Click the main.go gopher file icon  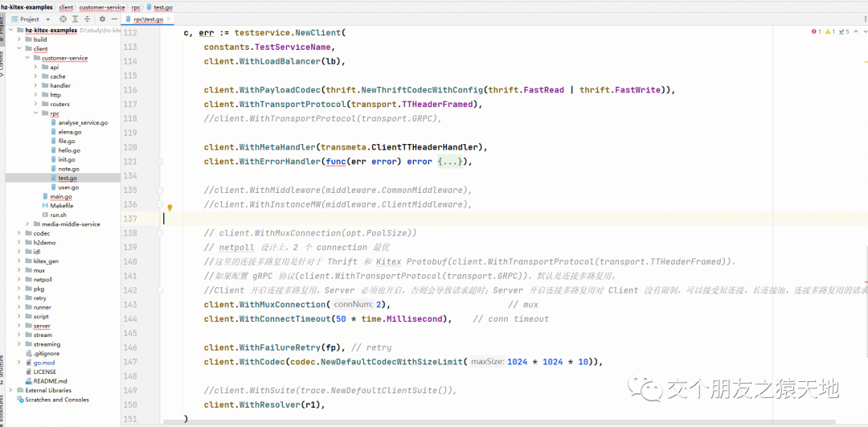tap(45, 196)
